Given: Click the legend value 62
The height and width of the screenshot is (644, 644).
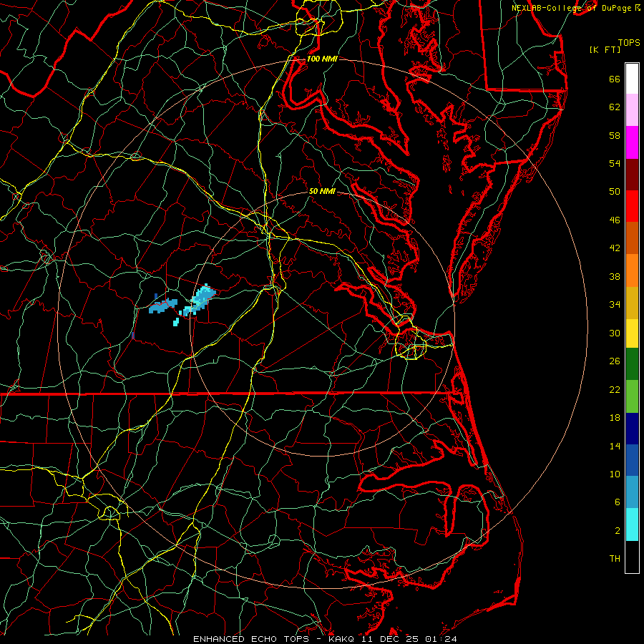Looking at the screenshot, I should pos(615,107).
